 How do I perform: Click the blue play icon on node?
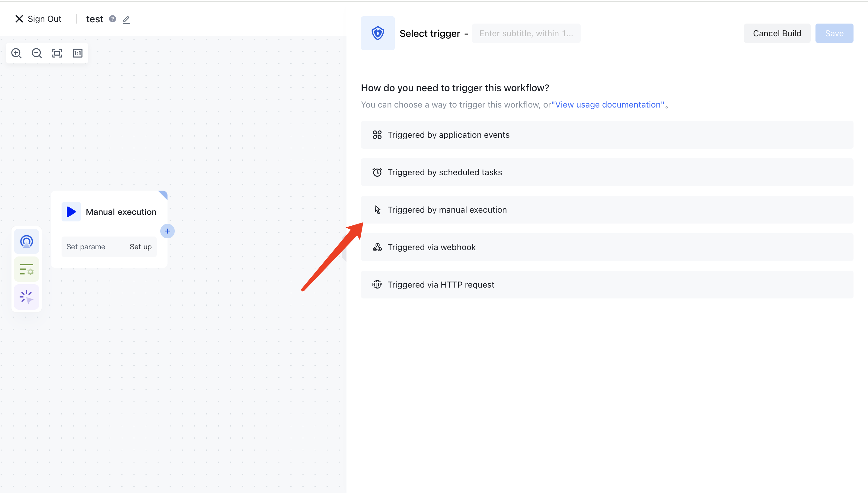click(x=71, y=212)
